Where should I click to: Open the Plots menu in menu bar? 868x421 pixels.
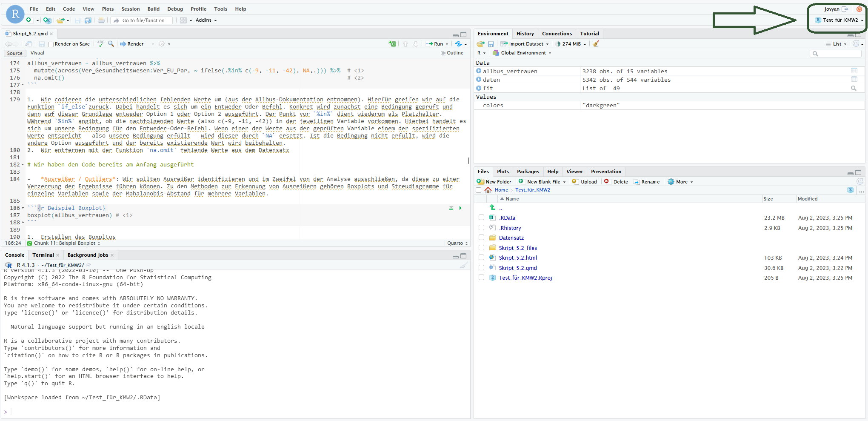(x=108, y=9)
